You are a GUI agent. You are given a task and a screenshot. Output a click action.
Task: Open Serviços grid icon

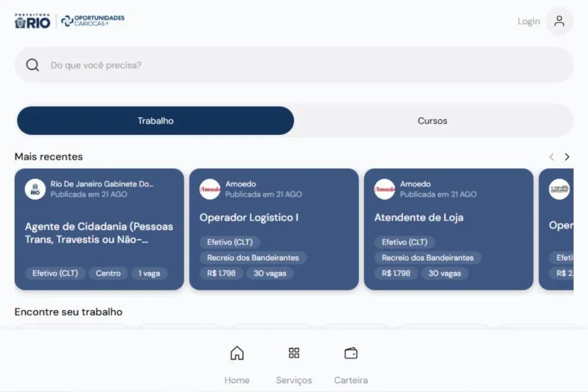point(294,353)
